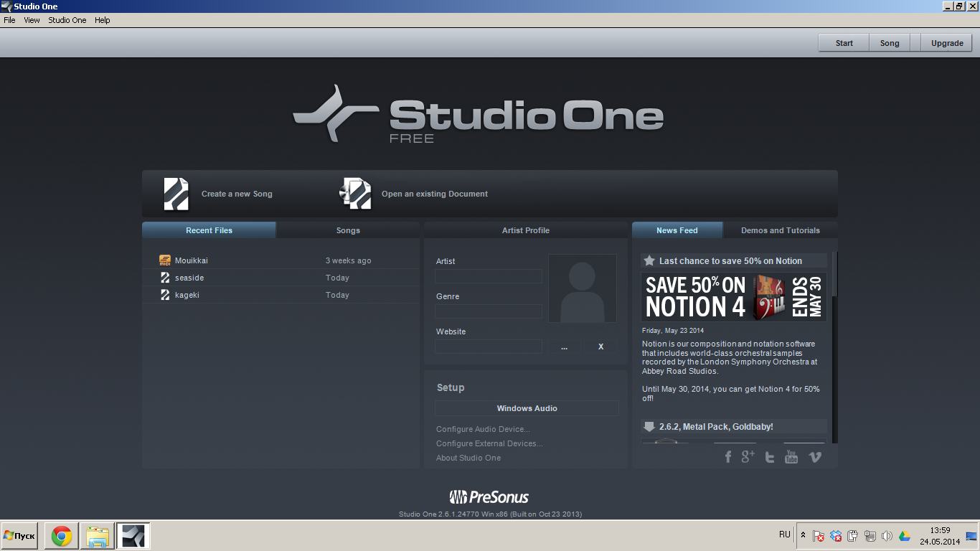Switch to the Songs tab
Screen dimensions: 980x551
[x=348, y=230]
